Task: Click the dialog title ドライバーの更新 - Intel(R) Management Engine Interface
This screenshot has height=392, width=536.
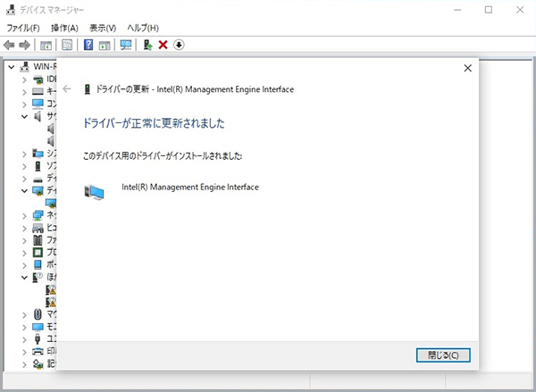Action: (195, 89)
